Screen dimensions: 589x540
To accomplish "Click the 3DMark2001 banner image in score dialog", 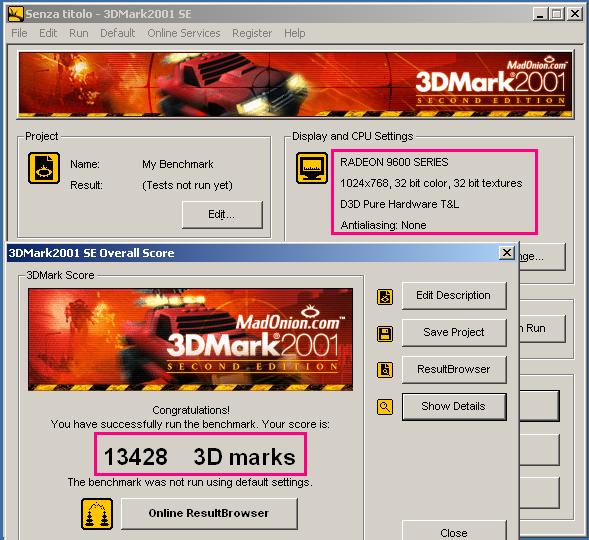I will (190, 339).
